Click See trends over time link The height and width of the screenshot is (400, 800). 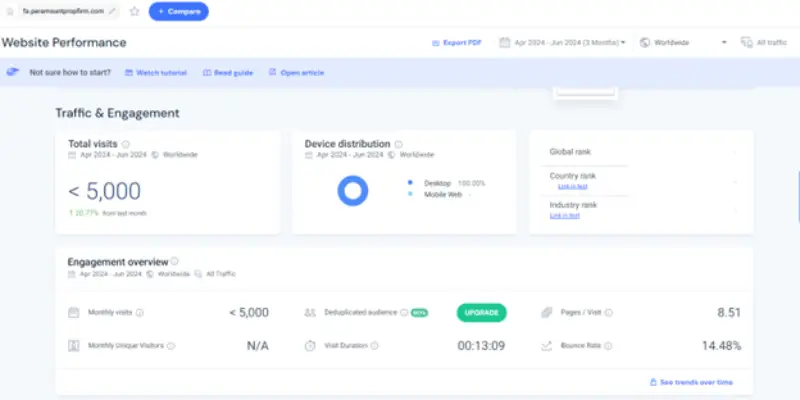click(x=691, y=382)
